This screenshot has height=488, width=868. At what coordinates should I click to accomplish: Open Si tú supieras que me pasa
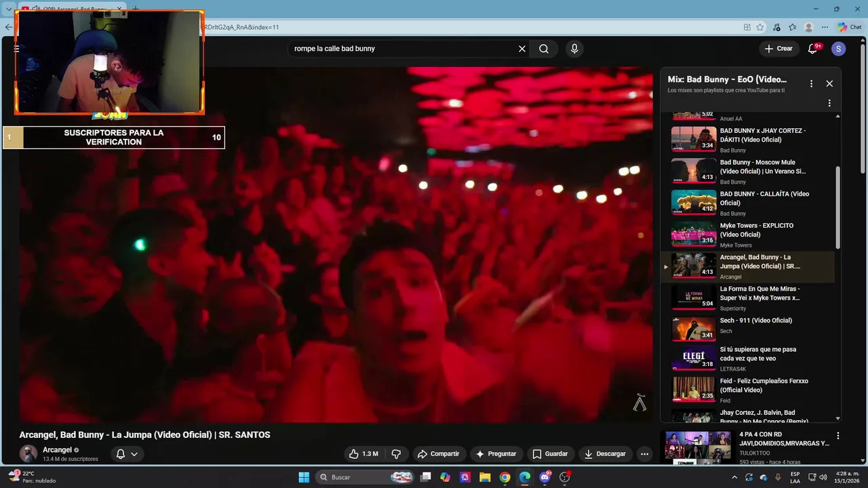coord(749,359)
